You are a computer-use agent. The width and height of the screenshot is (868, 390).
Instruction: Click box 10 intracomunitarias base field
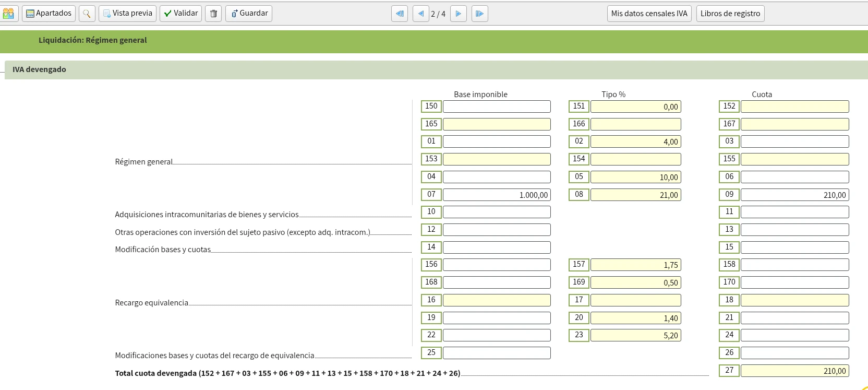point(496,212)
